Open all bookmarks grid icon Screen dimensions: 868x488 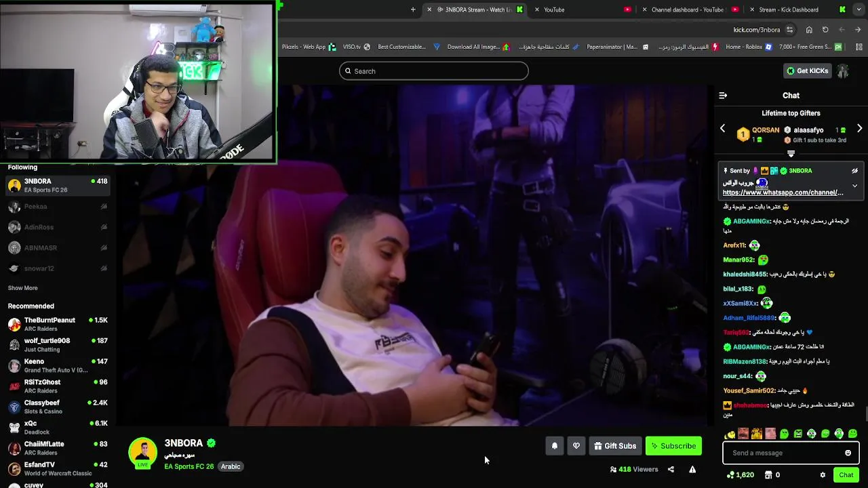coord(859,47)
